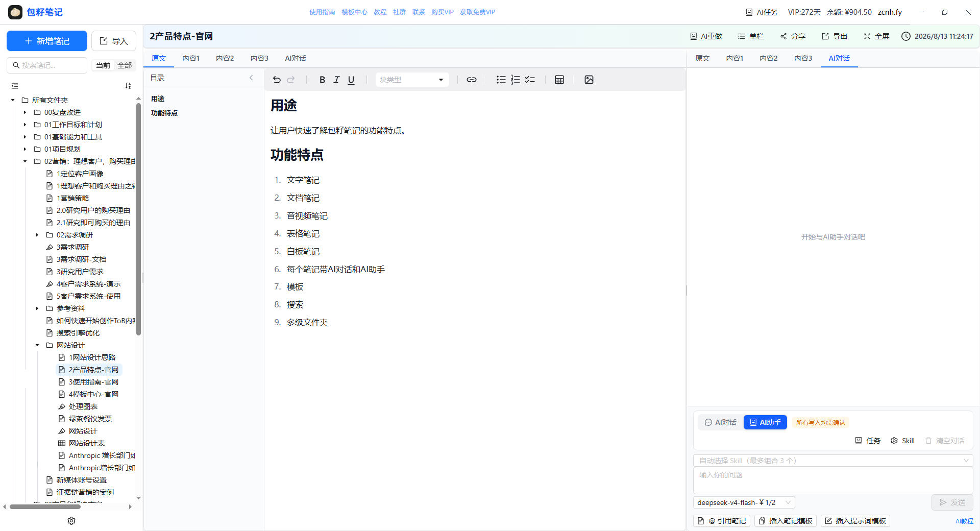
Task: Focus the 输入你的问题 input box
Action: 833,480
